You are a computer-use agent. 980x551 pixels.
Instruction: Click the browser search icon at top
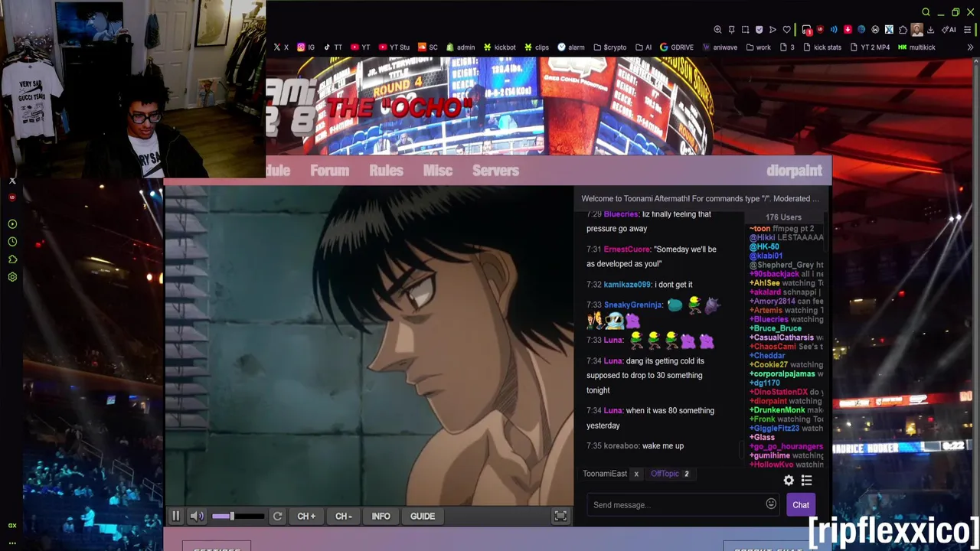click(926, 12)
